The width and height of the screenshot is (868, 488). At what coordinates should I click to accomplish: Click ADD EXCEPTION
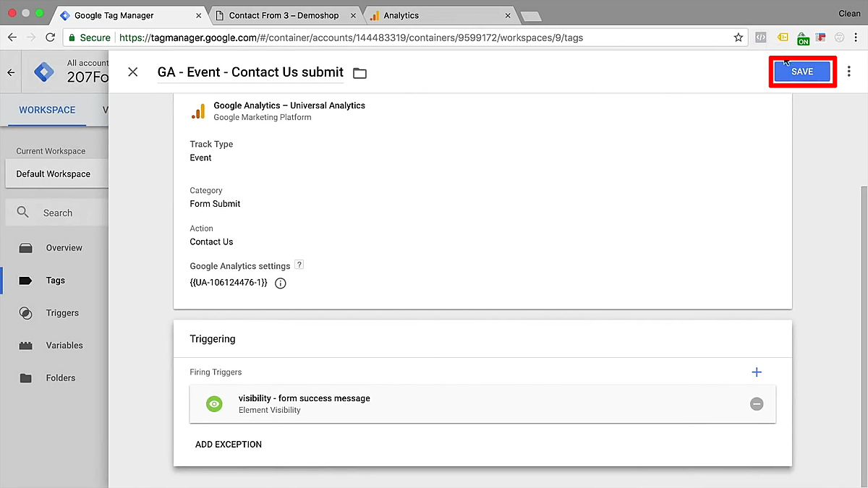(229, 445)
